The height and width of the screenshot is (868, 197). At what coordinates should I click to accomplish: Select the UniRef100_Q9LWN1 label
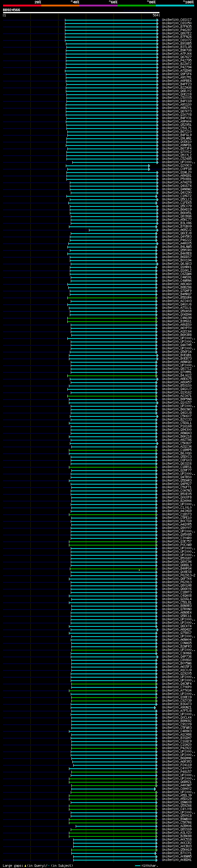pos(177,138)
